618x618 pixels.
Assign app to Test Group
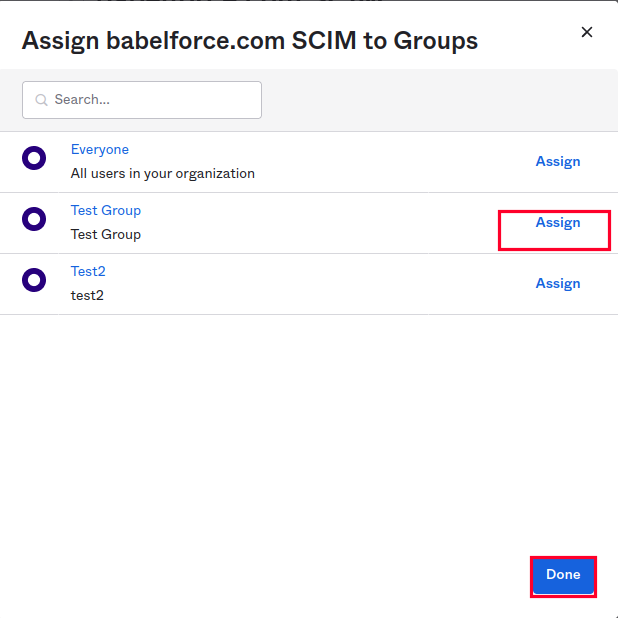[x=558, y=222]
